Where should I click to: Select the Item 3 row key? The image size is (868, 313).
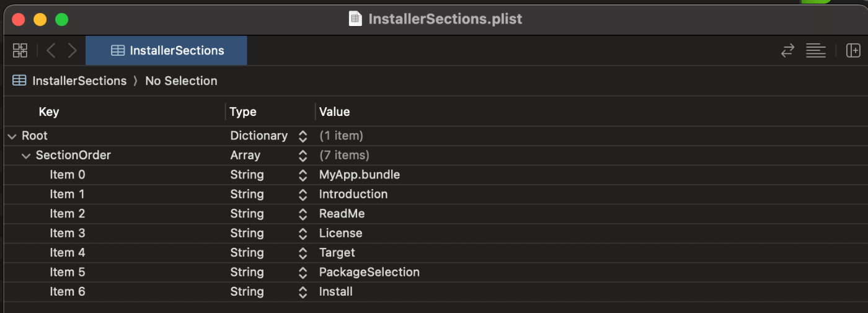pos(67,233)
